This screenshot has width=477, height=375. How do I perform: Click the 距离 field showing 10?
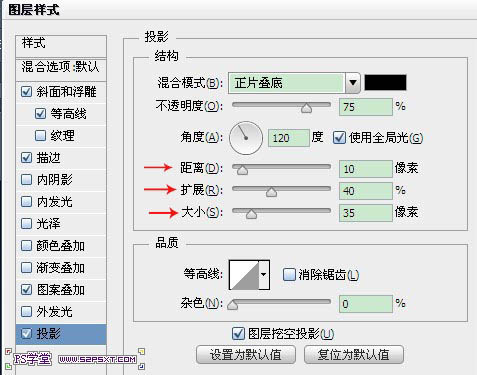366,169
